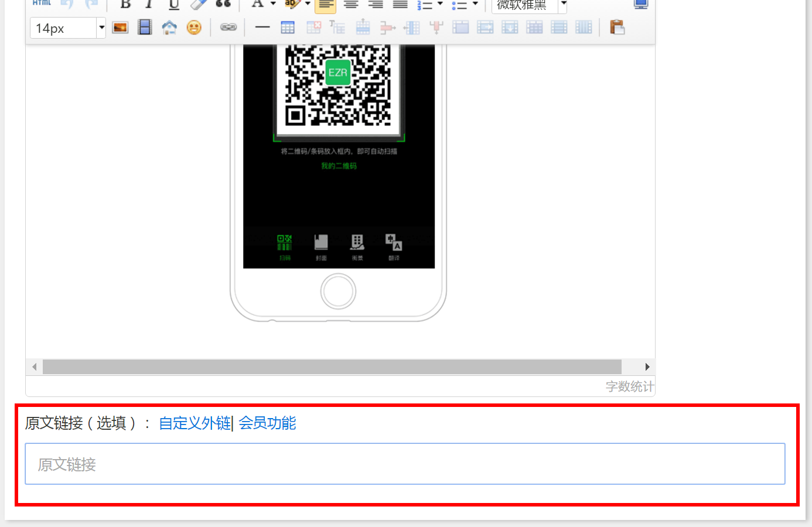This screenshot has height=527, width=812.
Task: Apply font color with the A icon
Action: (x=257, y=4)
